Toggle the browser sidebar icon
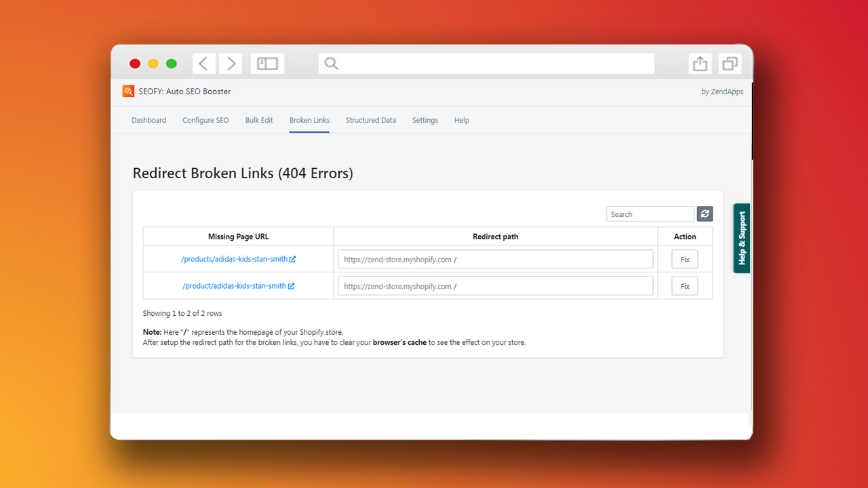The width and height of the screenshot is (868, 488). [x=267, y=63]
